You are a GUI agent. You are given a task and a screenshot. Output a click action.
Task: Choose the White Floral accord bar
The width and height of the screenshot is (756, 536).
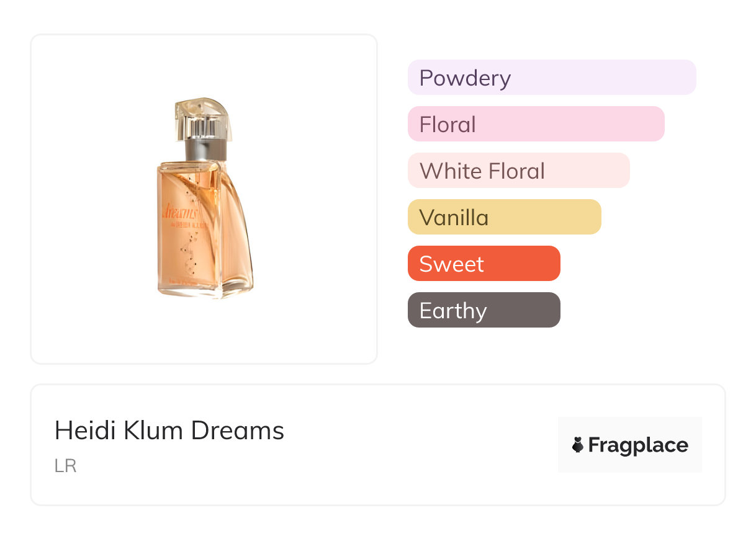tap(519, 171)
